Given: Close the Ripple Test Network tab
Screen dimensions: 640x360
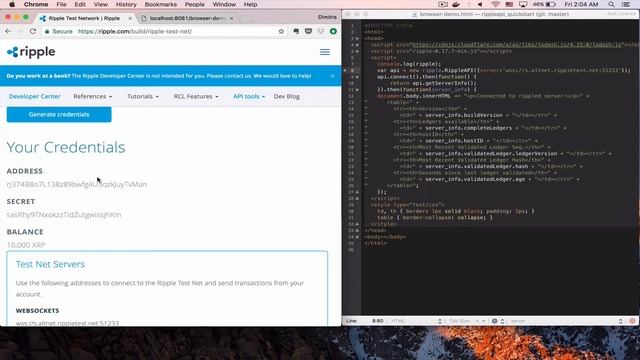Looking at the screenshot, I should pos(130,18).
